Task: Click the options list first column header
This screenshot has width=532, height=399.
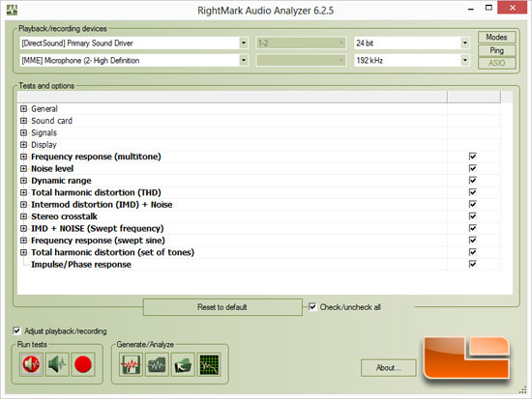Action: tap(232, 97)
